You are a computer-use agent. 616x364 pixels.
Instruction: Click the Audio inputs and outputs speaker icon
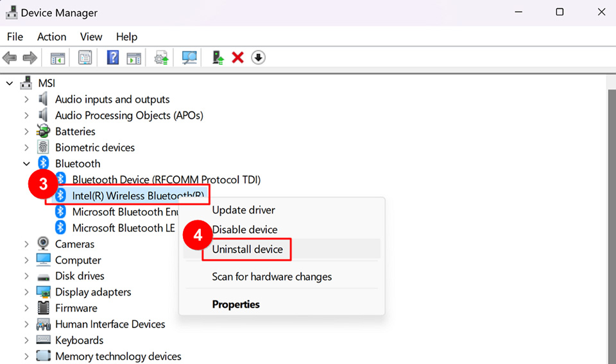(x=43, y=99)
